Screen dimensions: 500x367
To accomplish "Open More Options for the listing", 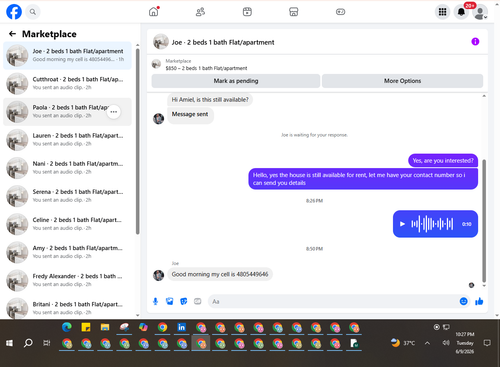I will coord(402,81).
